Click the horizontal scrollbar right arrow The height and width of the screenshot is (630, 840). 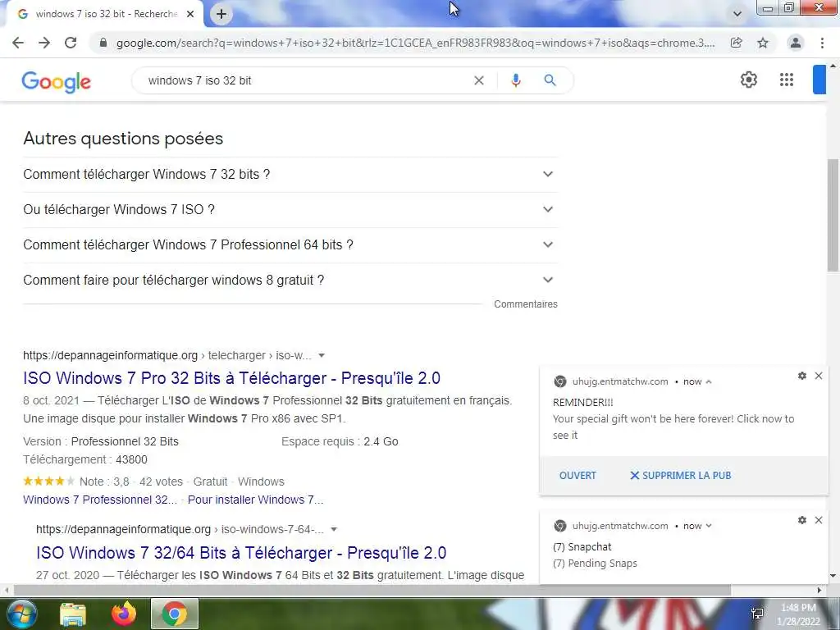point(819,591)
